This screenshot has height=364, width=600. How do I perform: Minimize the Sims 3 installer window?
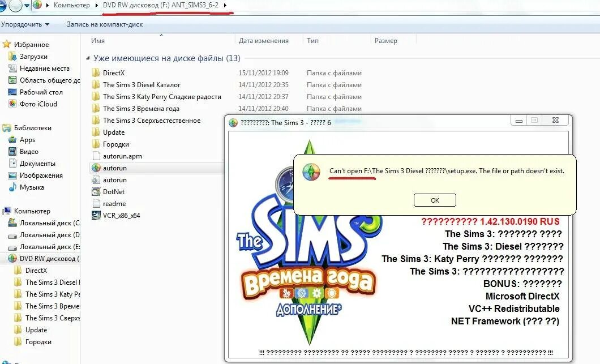click(x=519, y=121)
